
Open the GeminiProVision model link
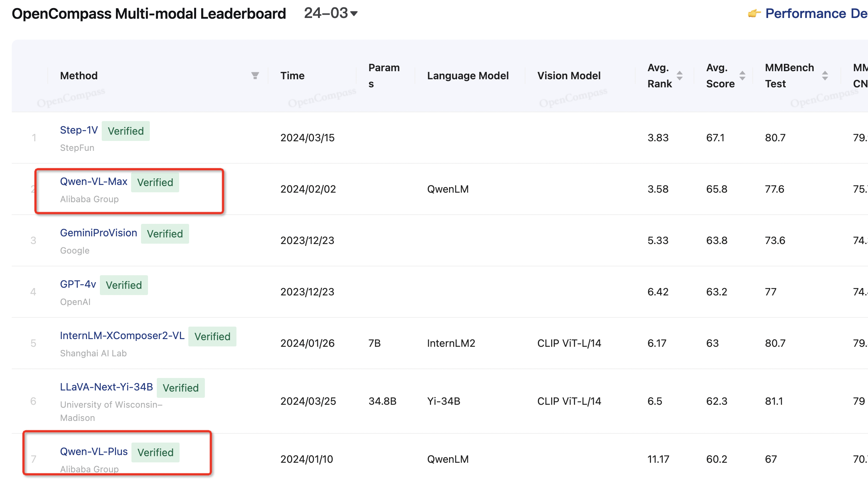click(98, 233)
